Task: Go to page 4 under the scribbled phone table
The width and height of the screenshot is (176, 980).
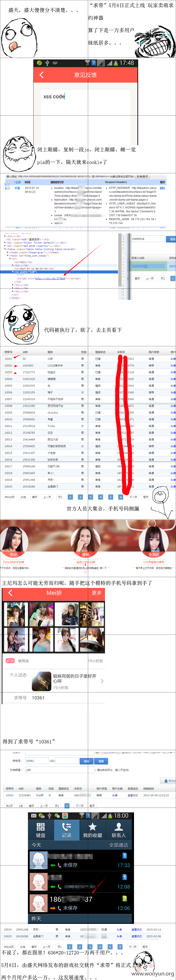Action: (100, 497)
